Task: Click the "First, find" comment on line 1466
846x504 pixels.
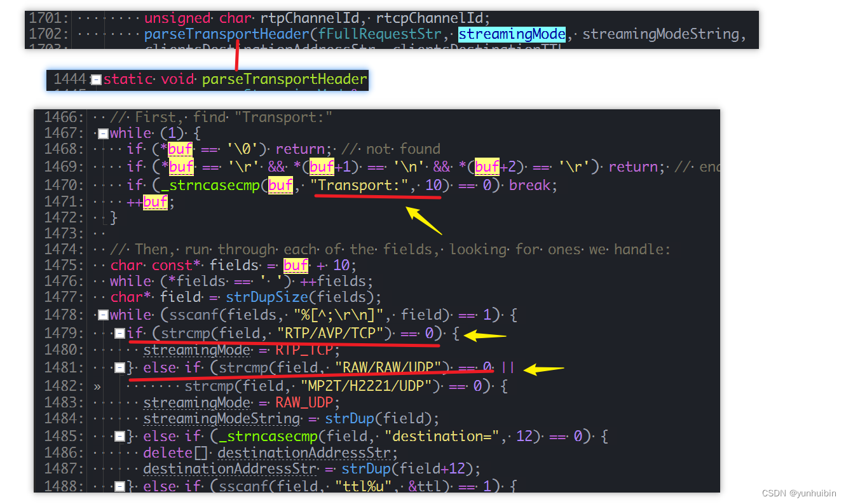Action: 221,117
